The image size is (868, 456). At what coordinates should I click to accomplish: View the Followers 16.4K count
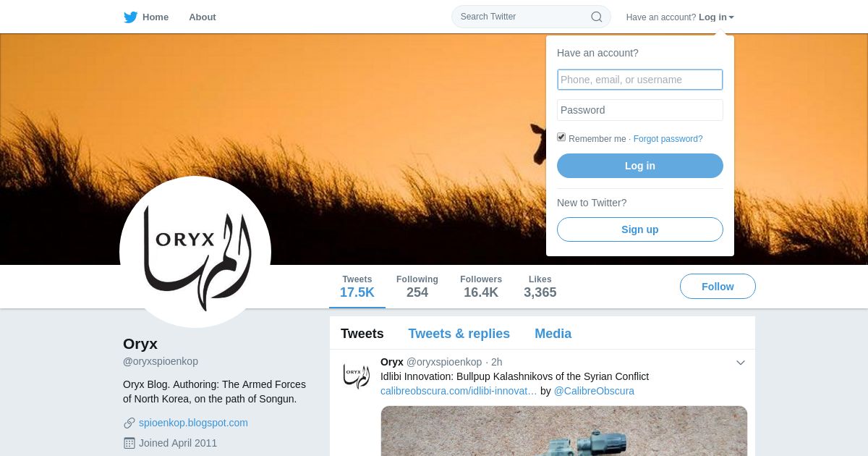click(481, 287)
